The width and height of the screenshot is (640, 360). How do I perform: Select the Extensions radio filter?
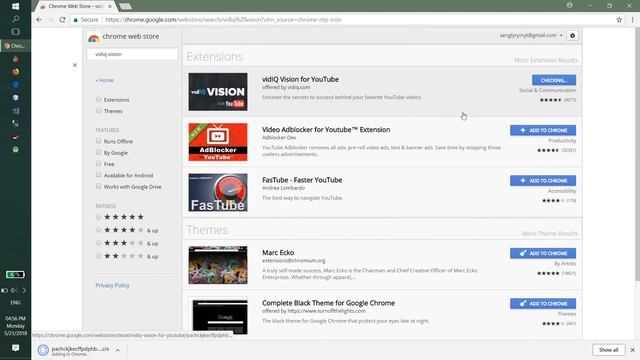pyautogui.click(x=98, y=99)
